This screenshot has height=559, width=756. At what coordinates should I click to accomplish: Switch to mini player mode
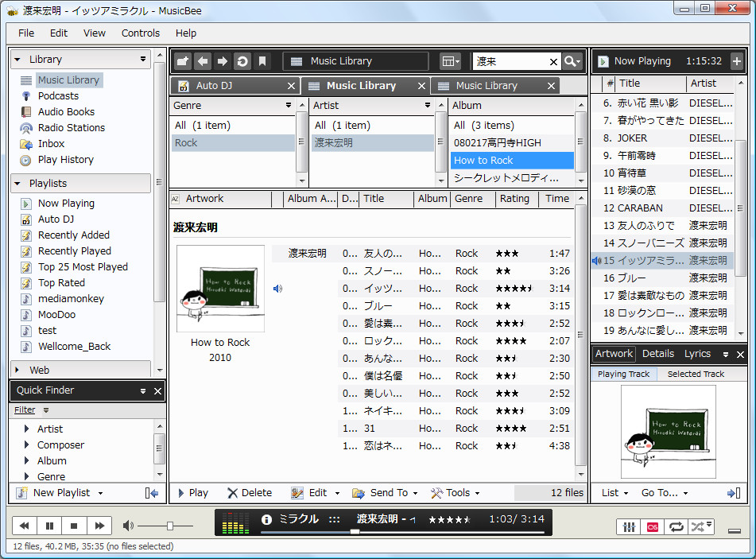(735, 529)
